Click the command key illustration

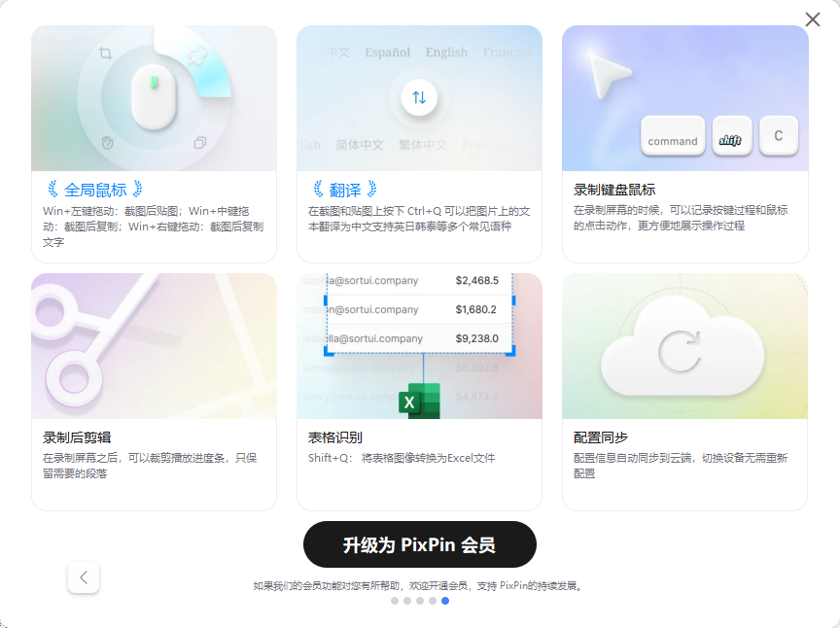pyautogui.click(x=673, y=136)
